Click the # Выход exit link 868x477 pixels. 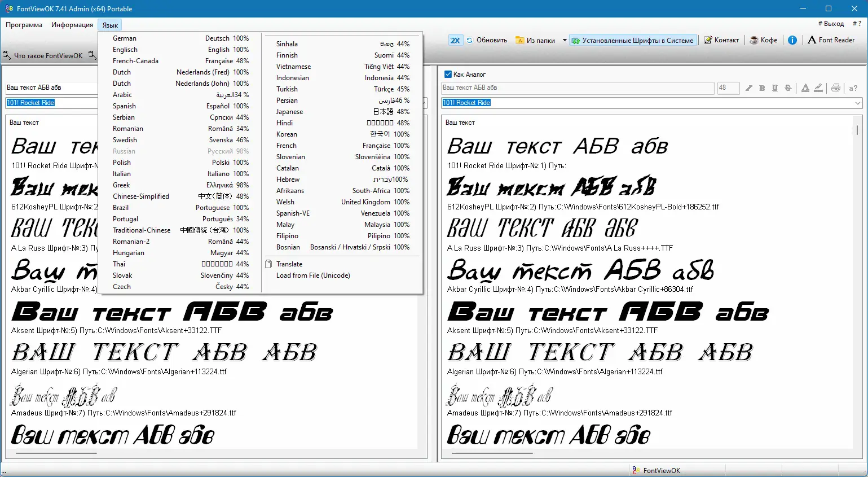point(831,24)
